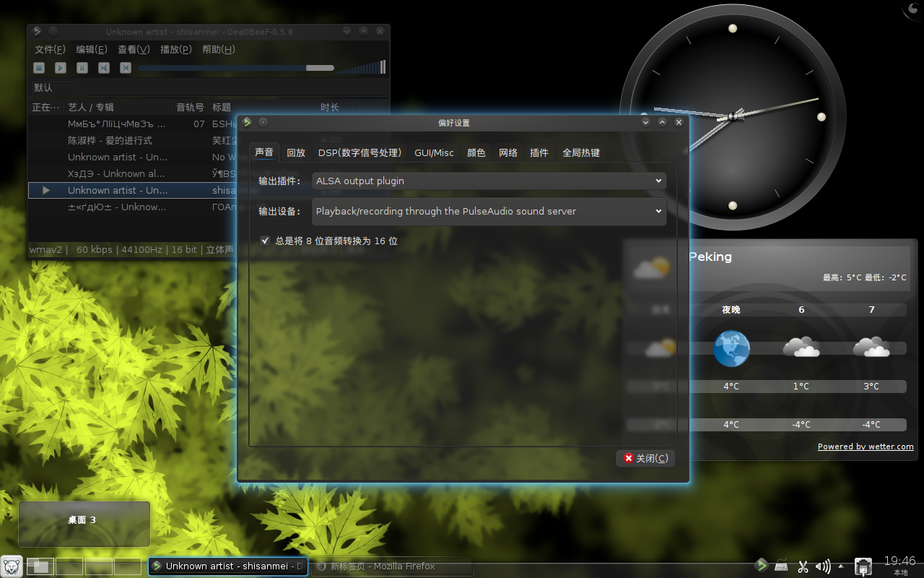Stop playback in DeaDBeeF toolbar
The height and width of the screenshot is (578, 924).
click(x=39, y=68)
